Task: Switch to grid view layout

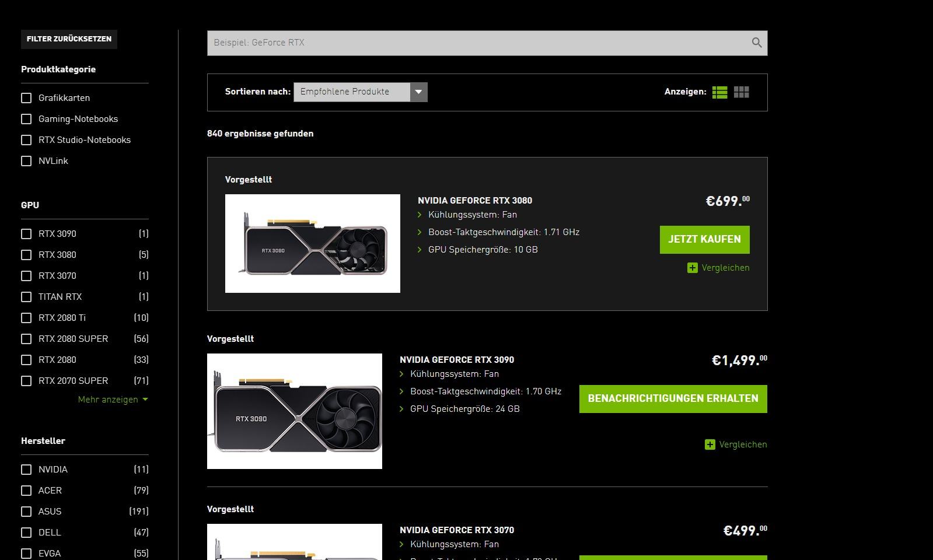Action: coord(741,92)
